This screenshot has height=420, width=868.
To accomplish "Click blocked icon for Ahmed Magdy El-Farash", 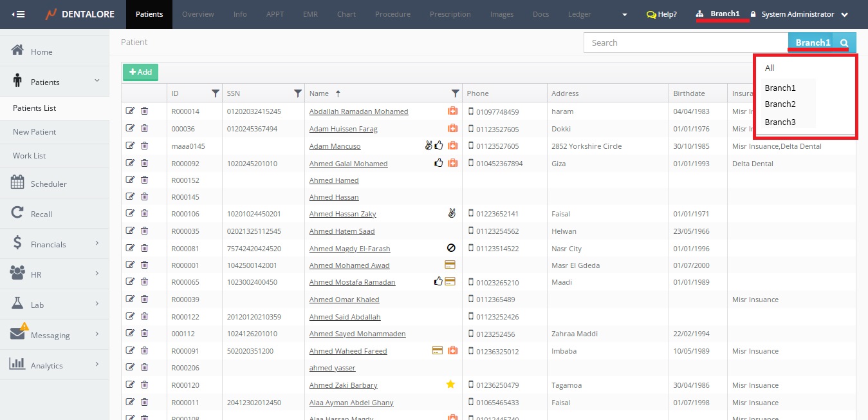I will click(451, 248).
